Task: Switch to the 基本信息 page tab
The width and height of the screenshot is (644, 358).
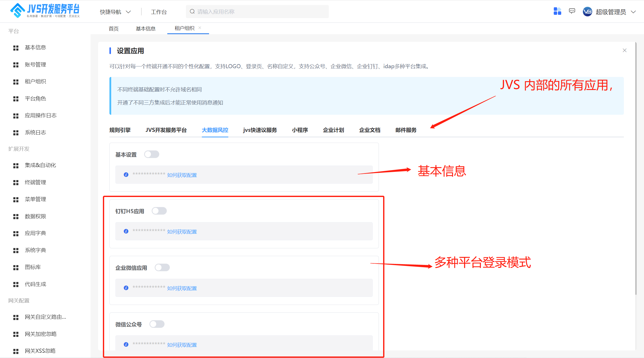Action: coord(146,29)
